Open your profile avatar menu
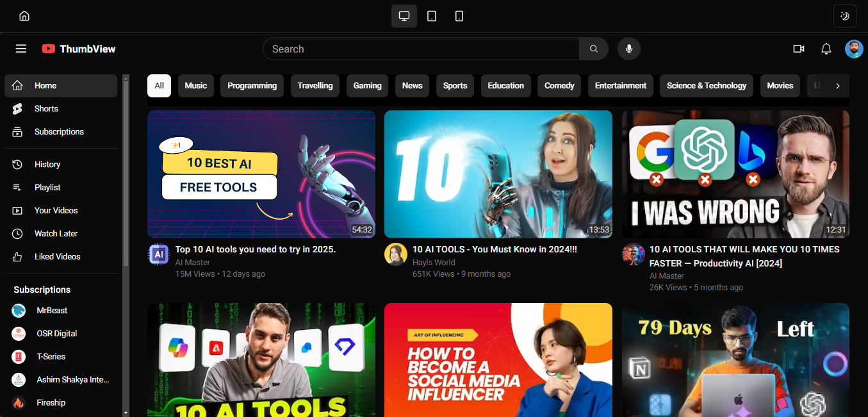Image resolution: width=868 pixels, height=417 pixels. (854, 49)
